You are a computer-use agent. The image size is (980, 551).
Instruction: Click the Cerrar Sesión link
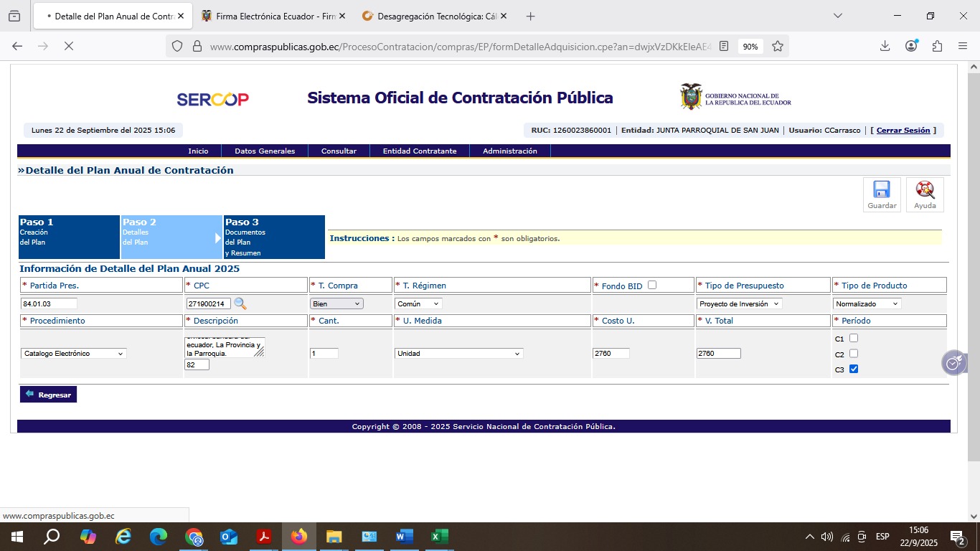click(x=903, y=131)
